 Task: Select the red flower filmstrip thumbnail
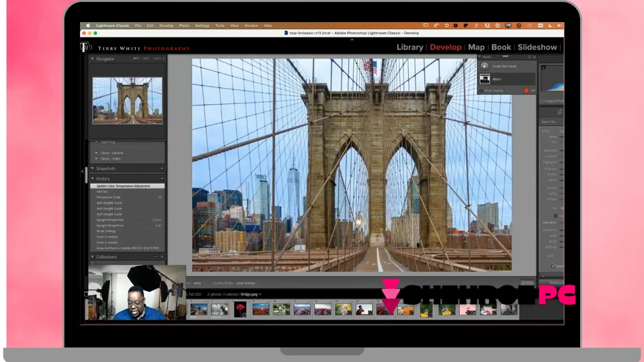[240, 309]
